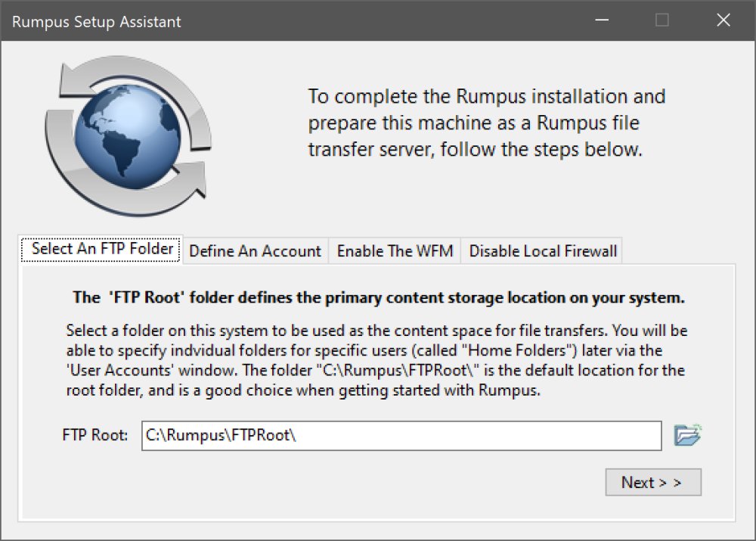
Task: Click the Rumpus Setup Assistant title text
Action: (x=97, y=22)
